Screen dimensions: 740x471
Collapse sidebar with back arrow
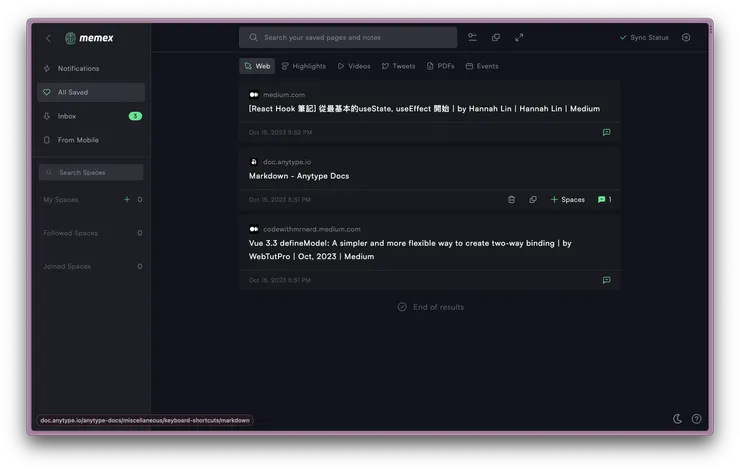[49, 38]
